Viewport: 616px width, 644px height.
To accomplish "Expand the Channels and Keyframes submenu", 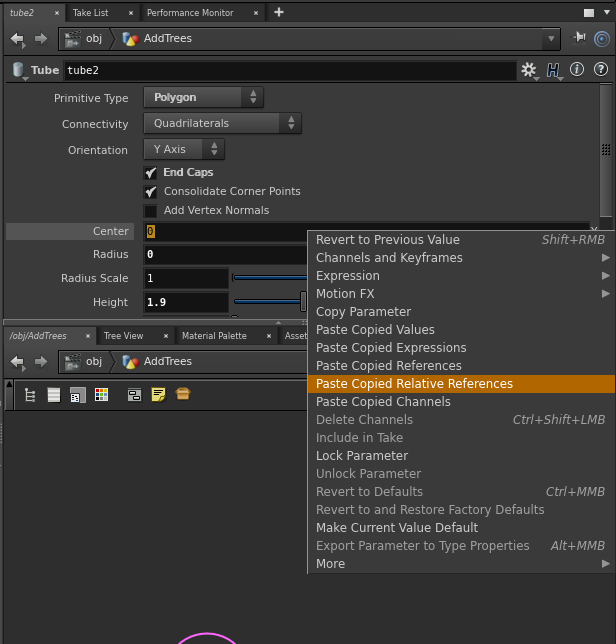I will [x=461, y=258].
